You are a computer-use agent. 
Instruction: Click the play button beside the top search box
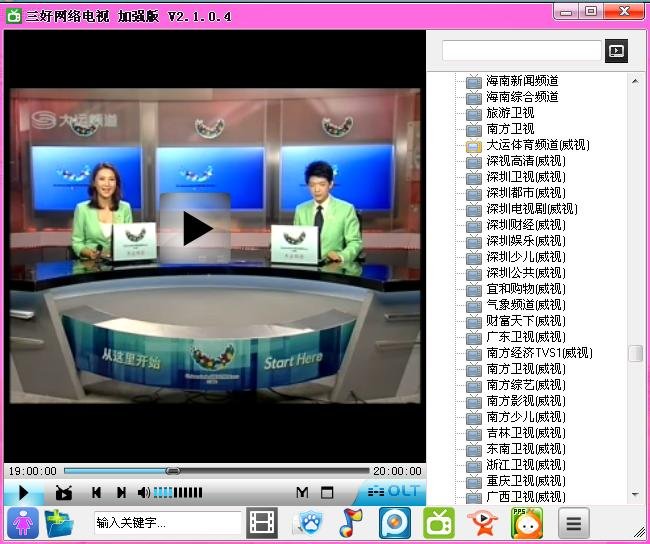tap(616, 50)
